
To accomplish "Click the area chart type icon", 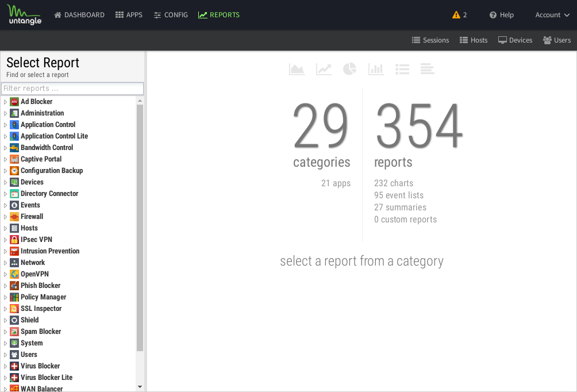I will pyautogui.click(x=297, y=69).
